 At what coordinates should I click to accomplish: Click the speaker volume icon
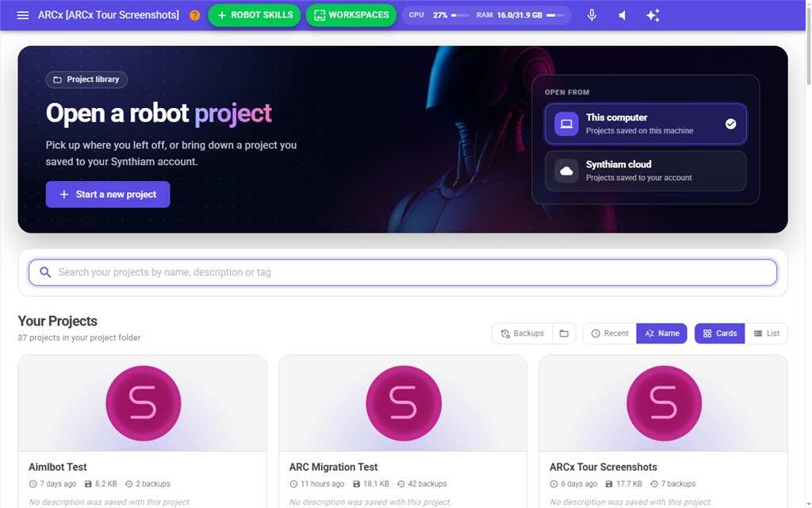point(622,15)
